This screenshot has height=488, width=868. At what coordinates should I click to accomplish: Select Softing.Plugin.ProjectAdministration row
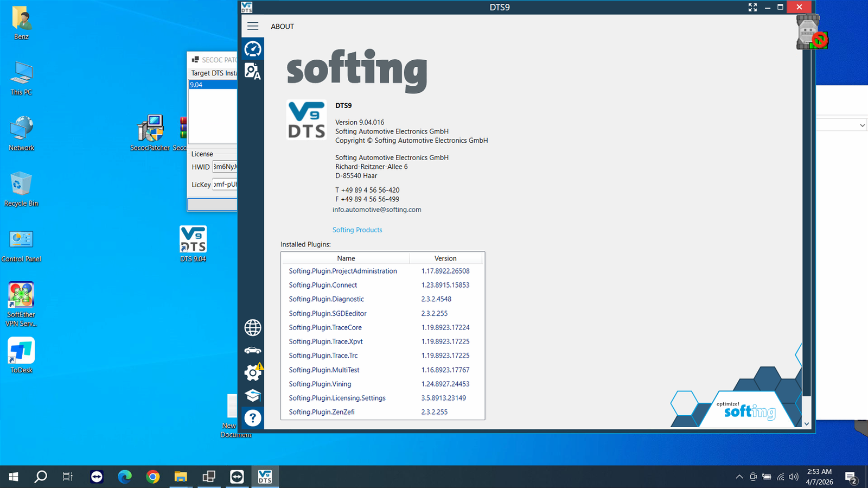click(382, 271)
